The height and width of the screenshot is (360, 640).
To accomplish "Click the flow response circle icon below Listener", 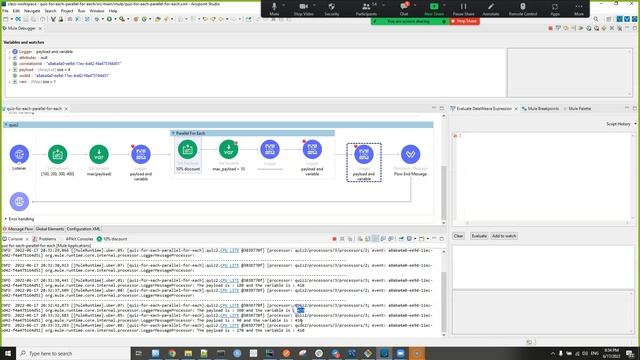I will tap(19, 202).
